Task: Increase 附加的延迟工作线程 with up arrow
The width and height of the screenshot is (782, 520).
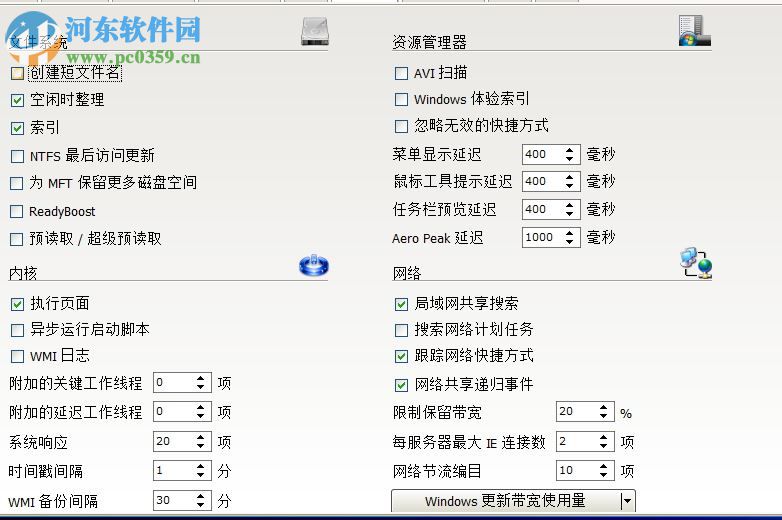Action: [x=200, y=407]
